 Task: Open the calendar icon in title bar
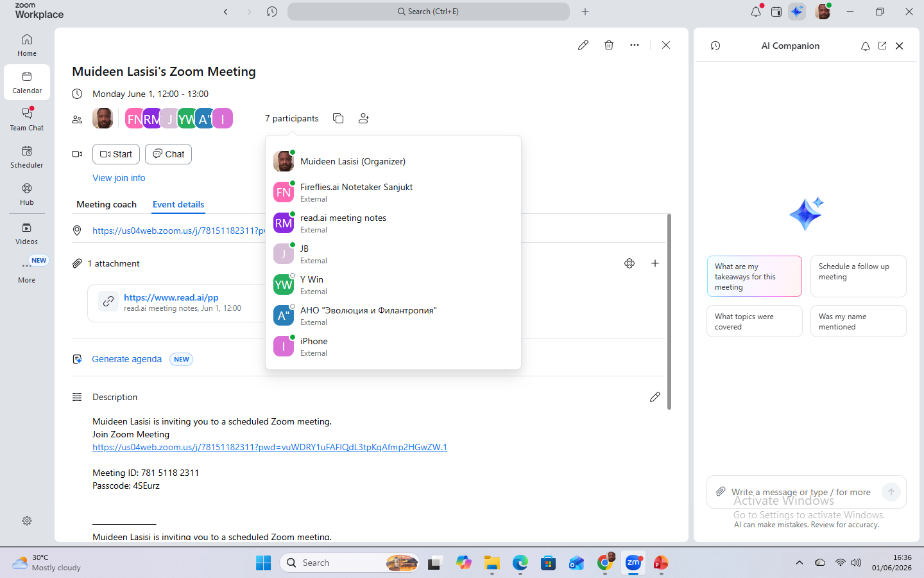pos(776,12)
